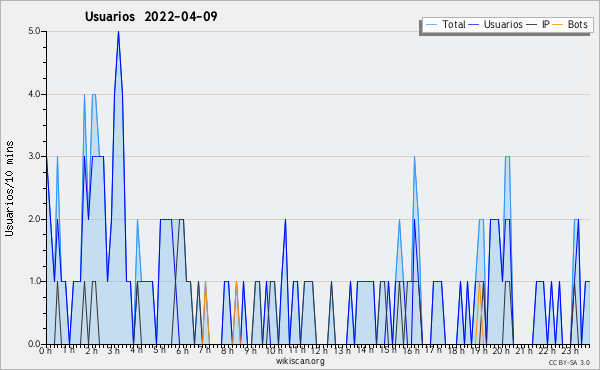Click the 5.0 peak after 3 h
This screenshot has height=370, width=600.
tap(118, 32)
